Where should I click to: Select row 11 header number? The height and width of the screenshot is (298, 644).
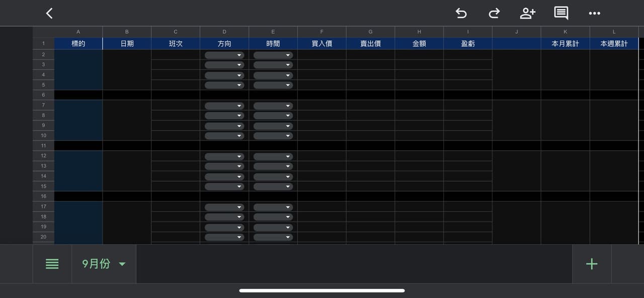click(x=44, y=145)
